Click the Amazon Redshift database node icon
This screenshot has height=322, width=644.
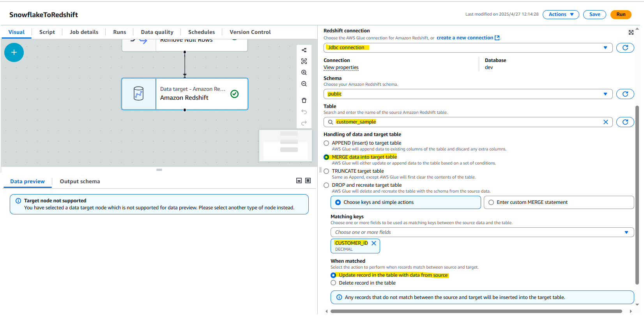click(139, 94)
